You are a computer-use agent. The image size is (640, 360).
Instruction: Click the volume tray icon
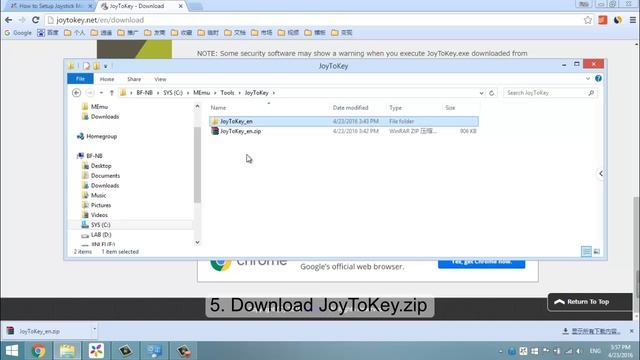tap(579, 351)
